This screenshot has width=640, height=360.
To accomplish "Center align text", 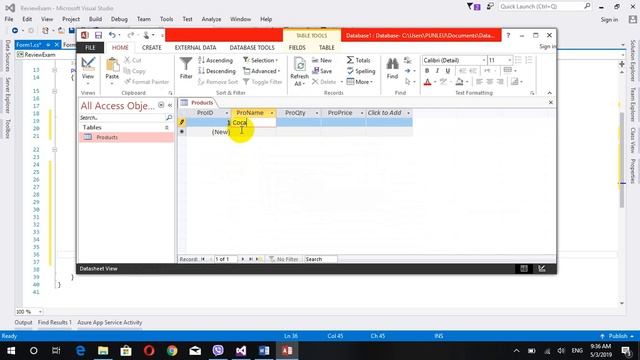I will pyautogui.click(x=490, y=82).
